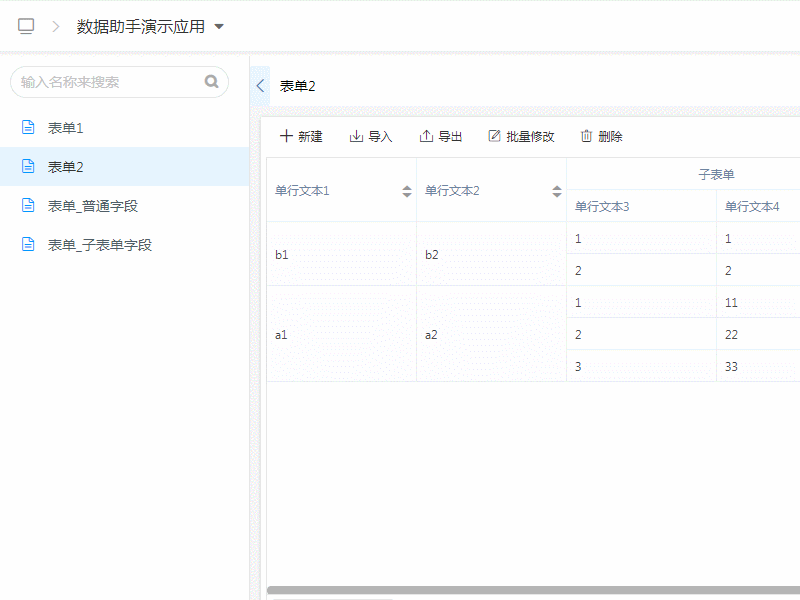This screenshot has width=800, height=600.
Task: Open the 数据助手演示应用 dropdown arrow
Action: click(x=219, y=27)
